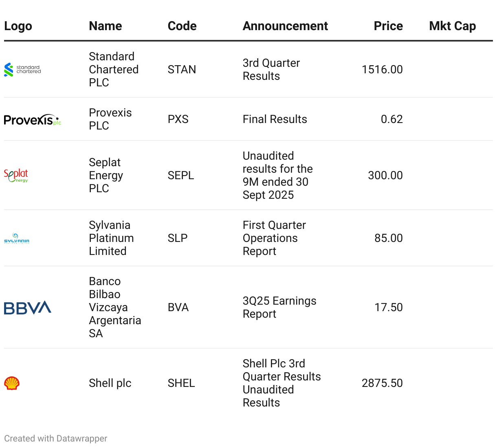Screen dimensions: 497x448
Task: Select the Shell plc company name
Action: click(110, 383)
